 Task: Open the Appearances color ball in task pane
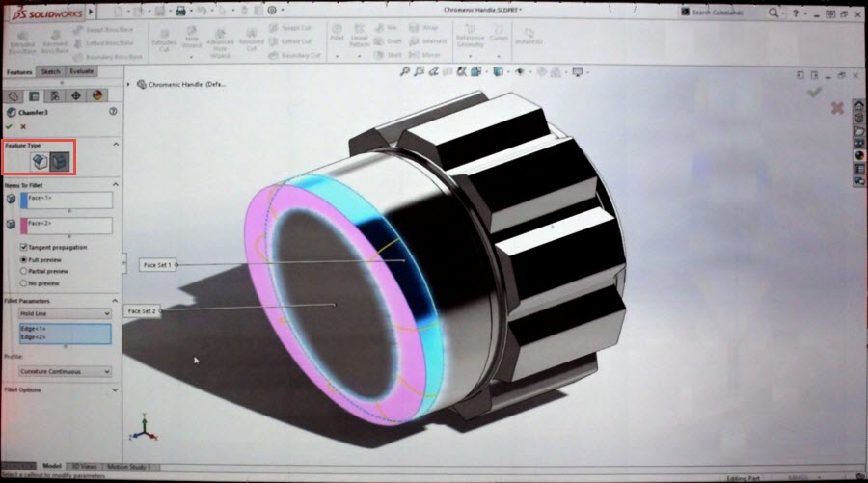[x=858, y=155]
